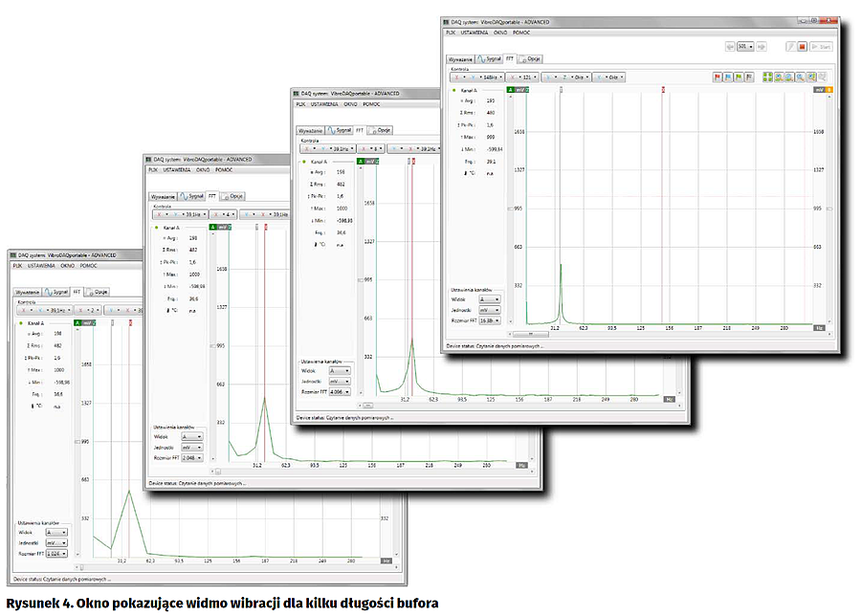The width and height of the screenshot is (861, 616).
Task: Click the Start button in frontmost window
Action: [x=822, y=45]
